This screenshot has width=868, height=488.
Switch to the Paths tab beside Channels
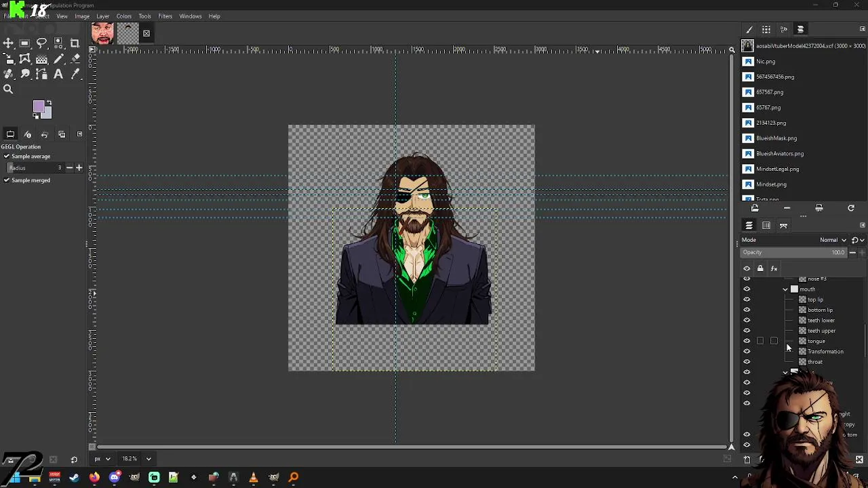783,226
